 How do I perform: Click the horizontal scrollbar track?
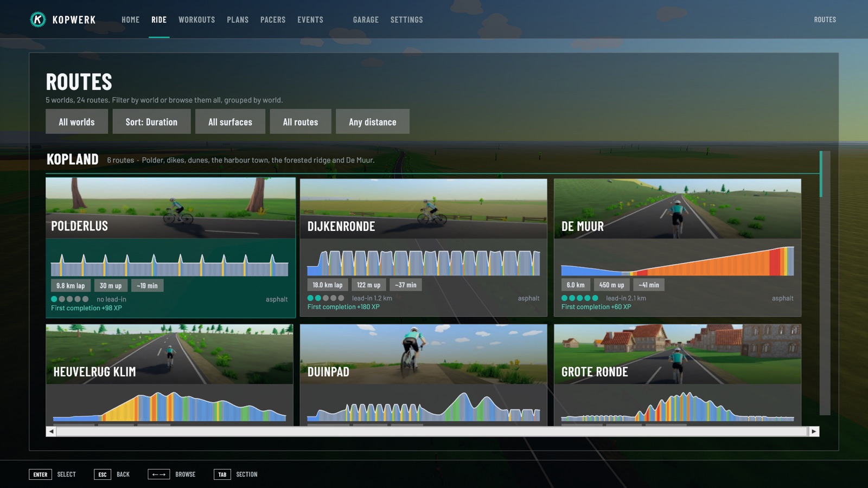(432, 432)
